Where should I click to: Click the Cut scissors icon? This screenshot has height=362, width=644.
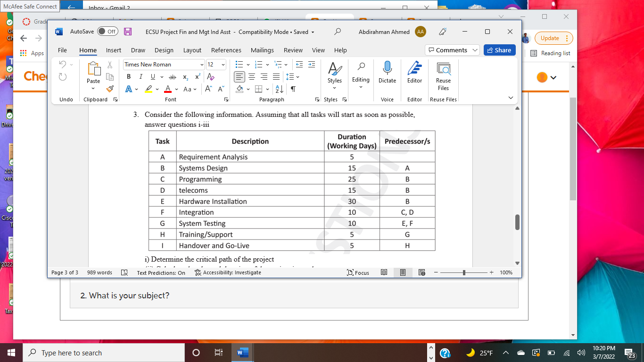click(x=110, y=65)
